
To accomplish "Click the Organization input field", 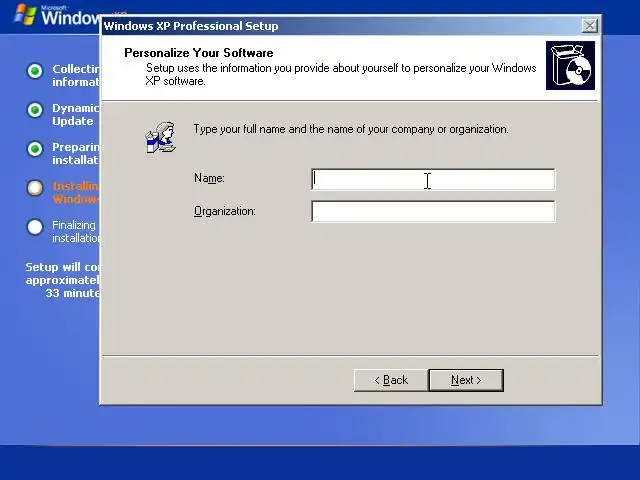I will 433,211.
